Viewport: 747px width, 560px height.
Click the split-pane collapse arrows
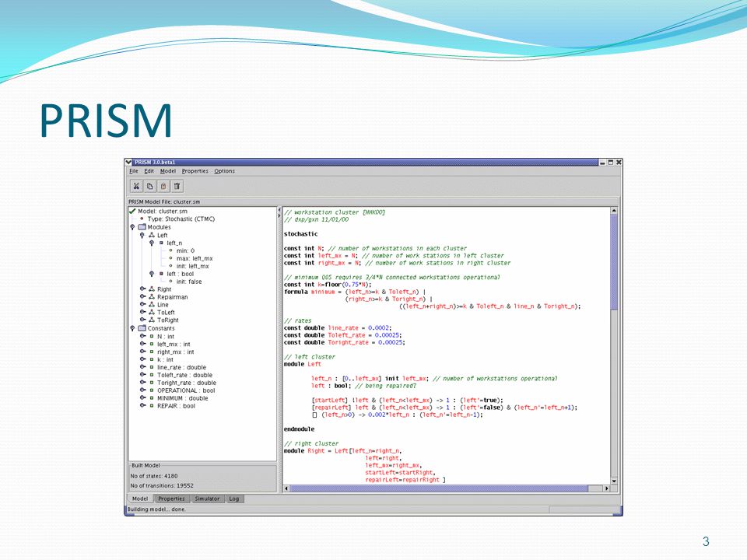(279, 213)
